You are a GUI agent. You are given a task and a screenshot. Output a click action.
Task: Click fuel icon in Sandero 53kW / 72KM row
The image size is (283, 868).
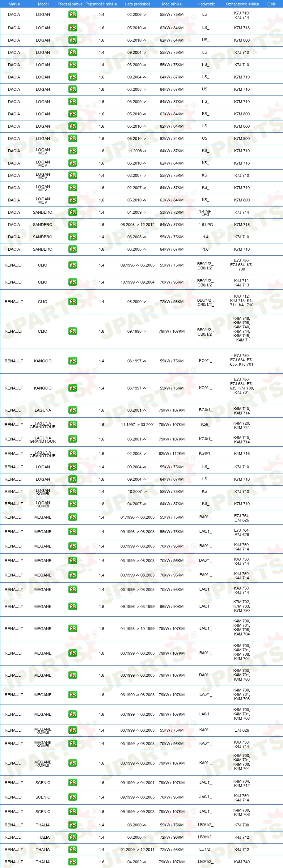[x=72, y=212]
